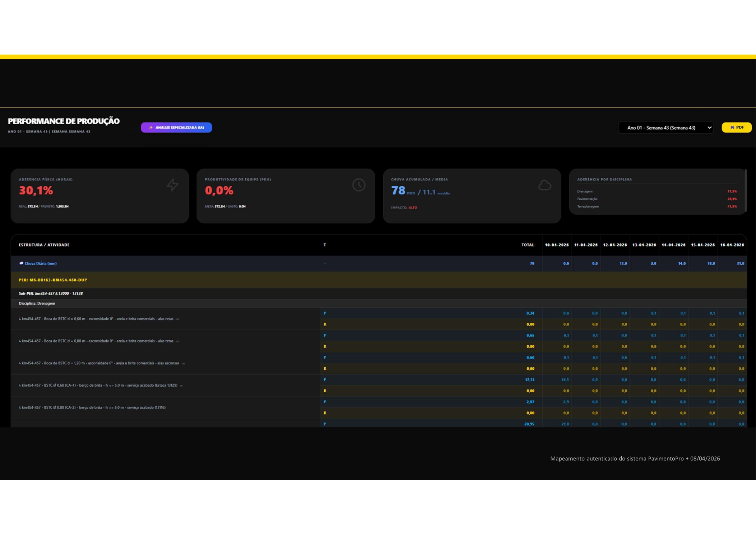Select the Terraplanagem discipline row
This screenshot has width=756, height=535.
pyautogui.click(x=657, y=207)
